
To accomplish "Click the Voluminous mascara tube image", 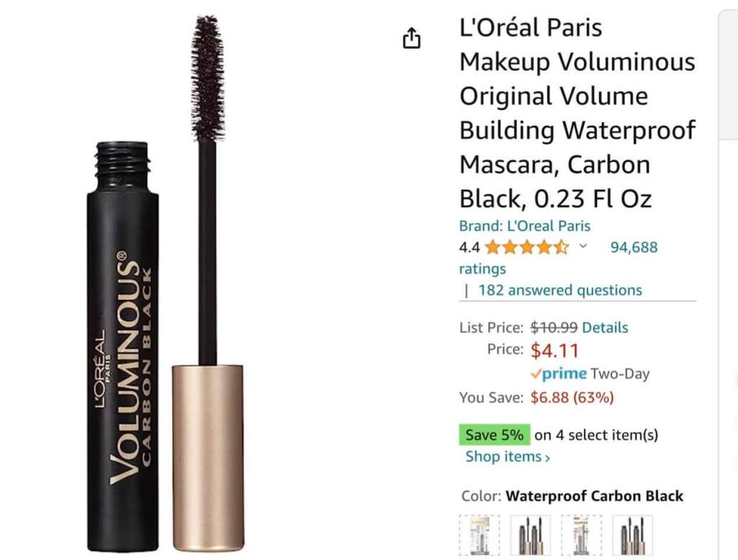I will tap(123, 346).
